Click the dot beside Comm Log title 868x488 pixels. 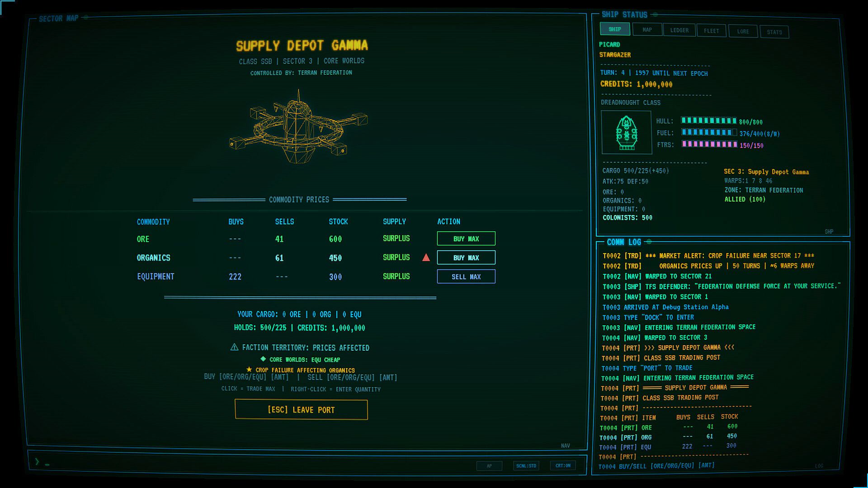click(649, 242)
